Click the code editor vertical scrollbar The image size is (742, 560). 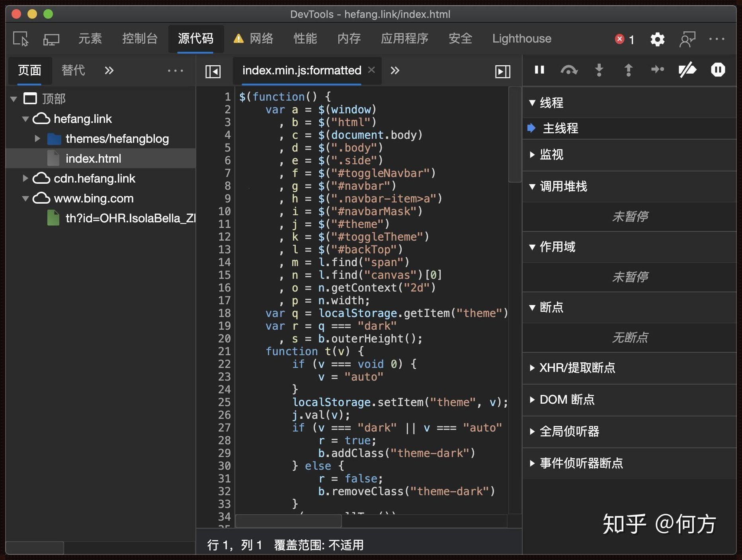click(x=515, y=135)
